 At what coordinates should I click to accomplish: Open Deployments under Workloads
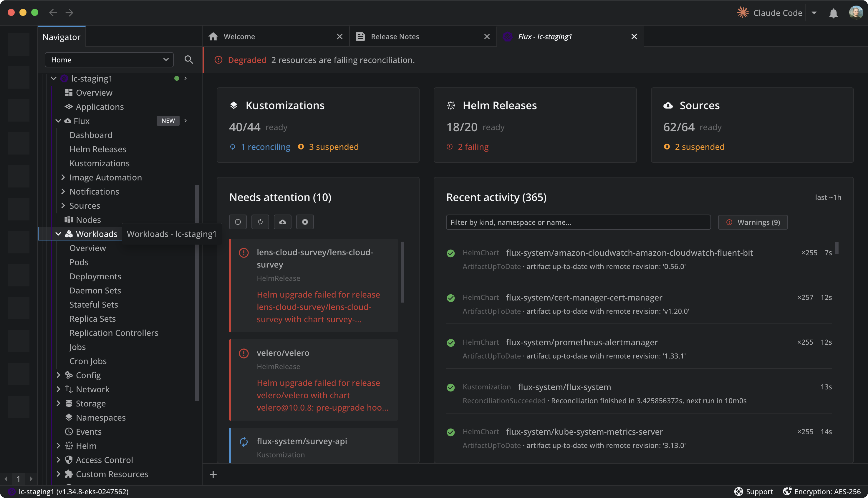click(95, 276)
